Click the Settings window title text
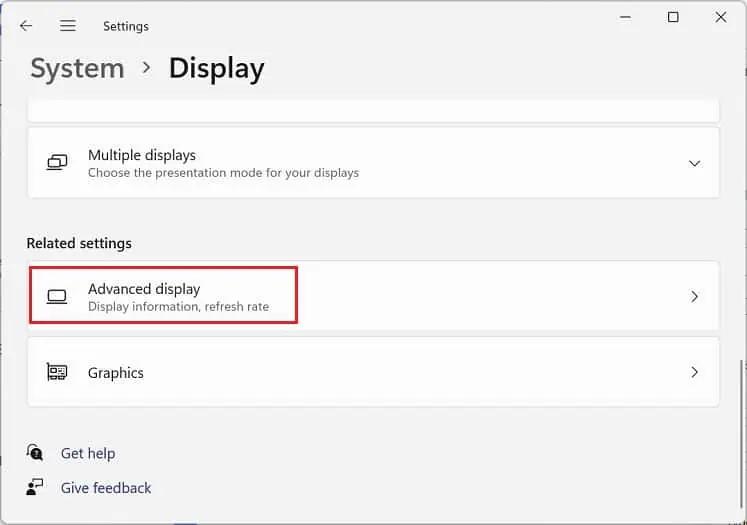The width and height of the screenshot is (747, 525). pyautogui.click(x=126, y=26)
